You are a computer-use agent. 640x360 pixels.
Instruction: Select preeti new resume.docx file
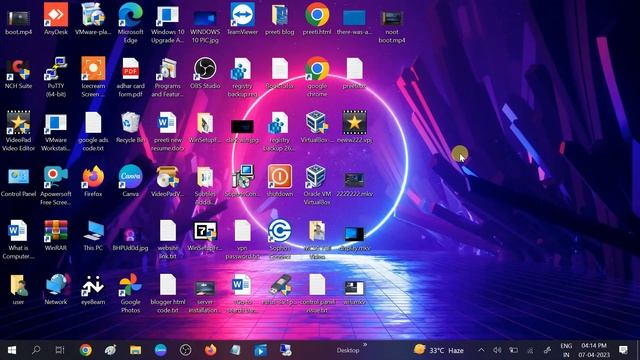168,131
